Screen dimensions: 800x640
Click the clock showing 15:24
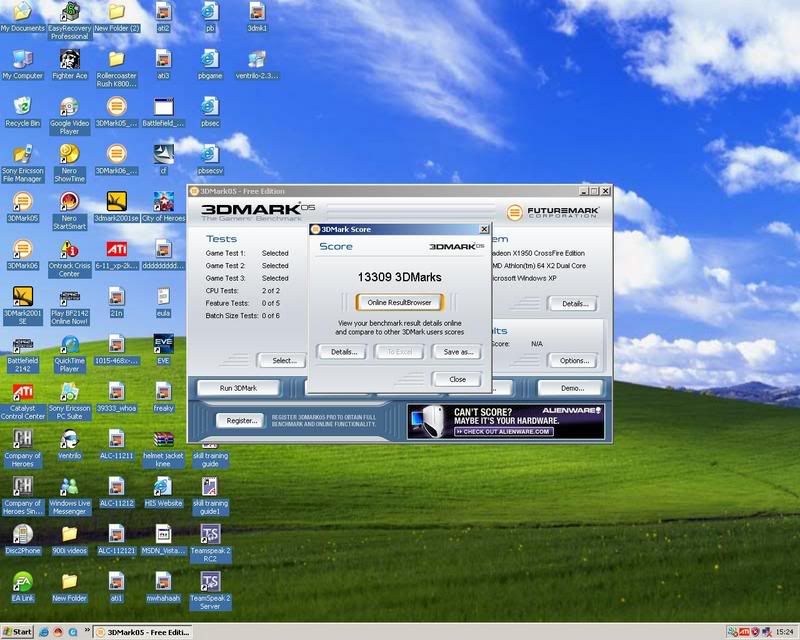785,632
